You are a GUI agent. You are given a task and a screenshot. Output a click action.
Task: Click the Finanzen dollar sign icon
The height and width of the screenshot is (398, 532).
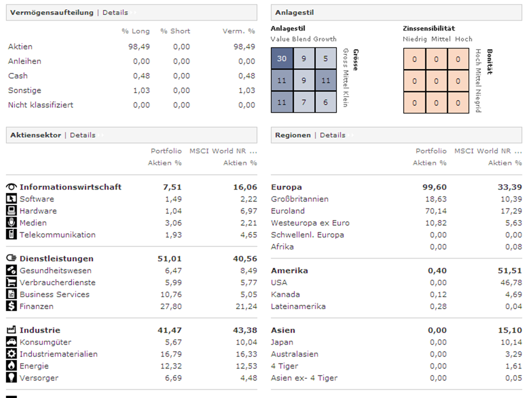click(x=11, y=306)
